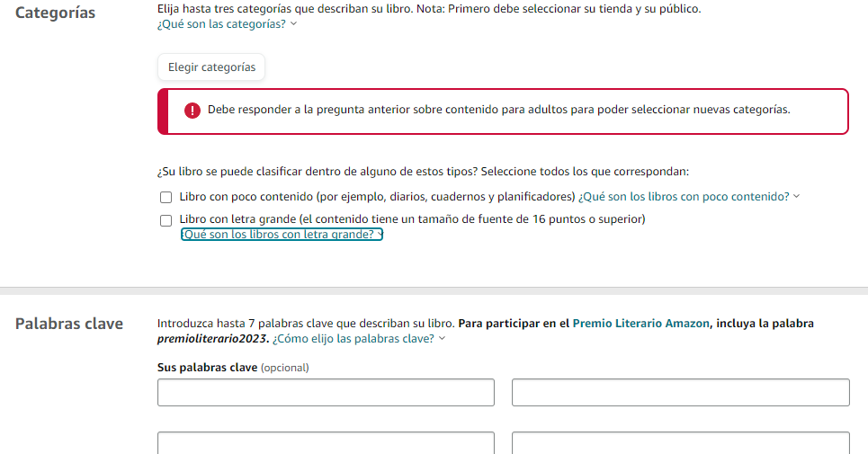Open the Premio Literario Amazon link
868x454 pixels.
(640, 324)
